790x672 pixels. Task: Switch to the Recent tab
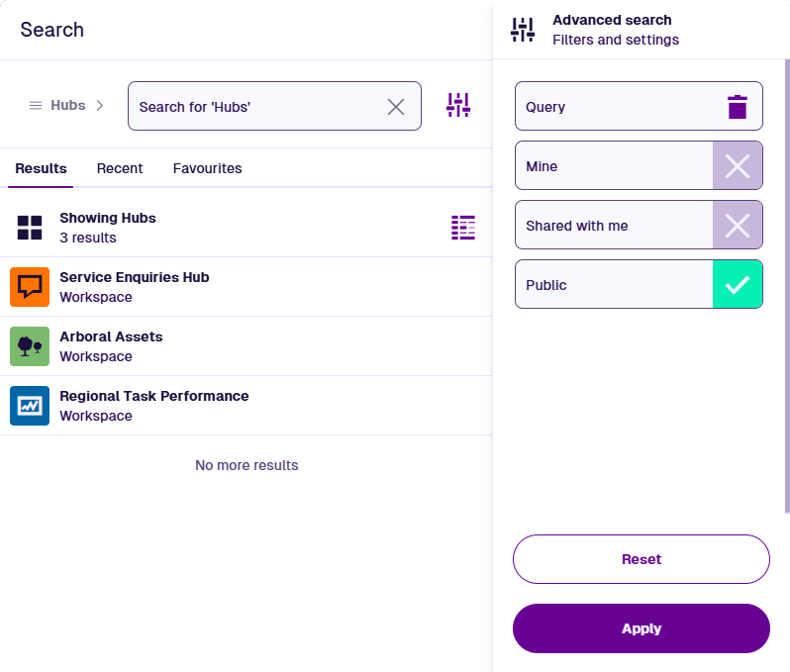point(120,168)
